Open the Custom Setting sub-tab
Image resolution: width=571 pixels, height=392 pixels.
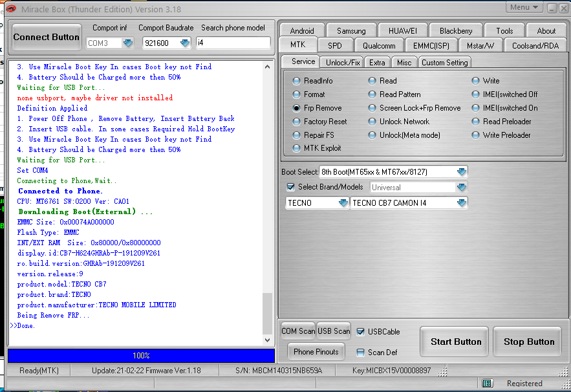(445, 63)
